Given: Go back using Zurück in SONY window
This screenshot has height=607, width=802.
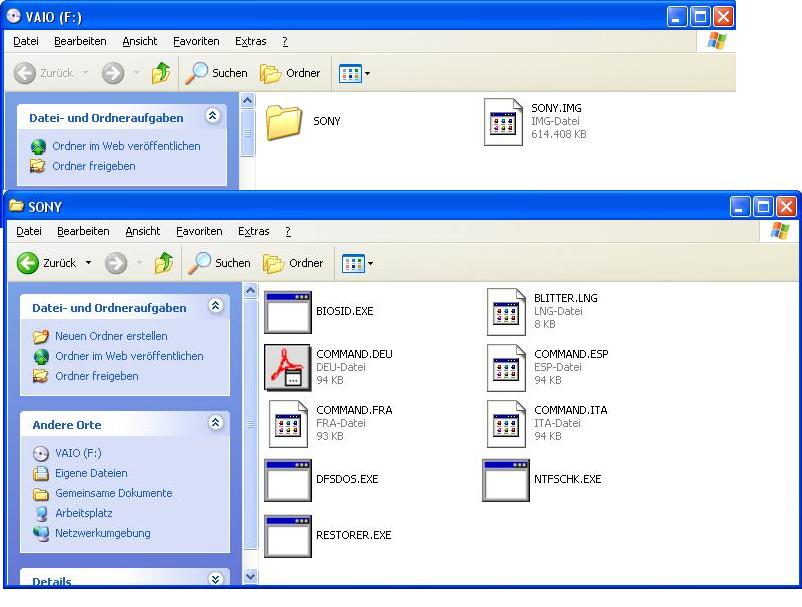Looking at the screenshot, I should tap(47, 263).
